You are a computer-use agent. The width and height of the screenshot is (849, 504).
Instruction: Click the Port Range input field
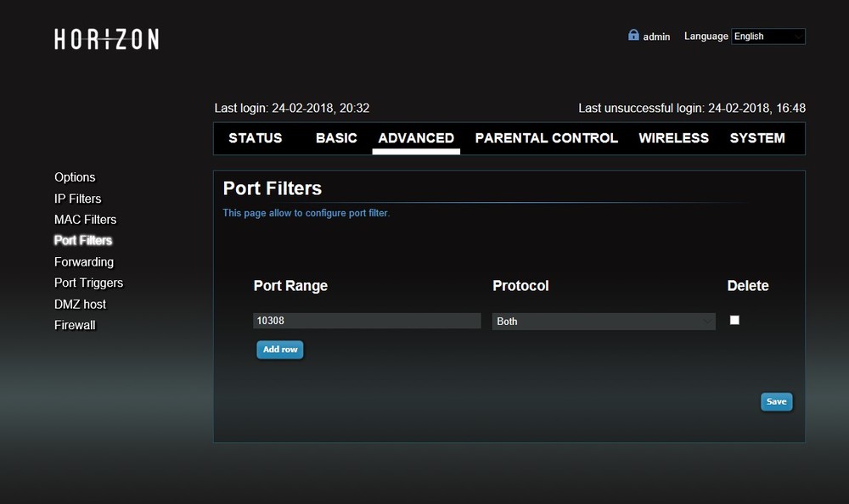click(x=367, y=321)
